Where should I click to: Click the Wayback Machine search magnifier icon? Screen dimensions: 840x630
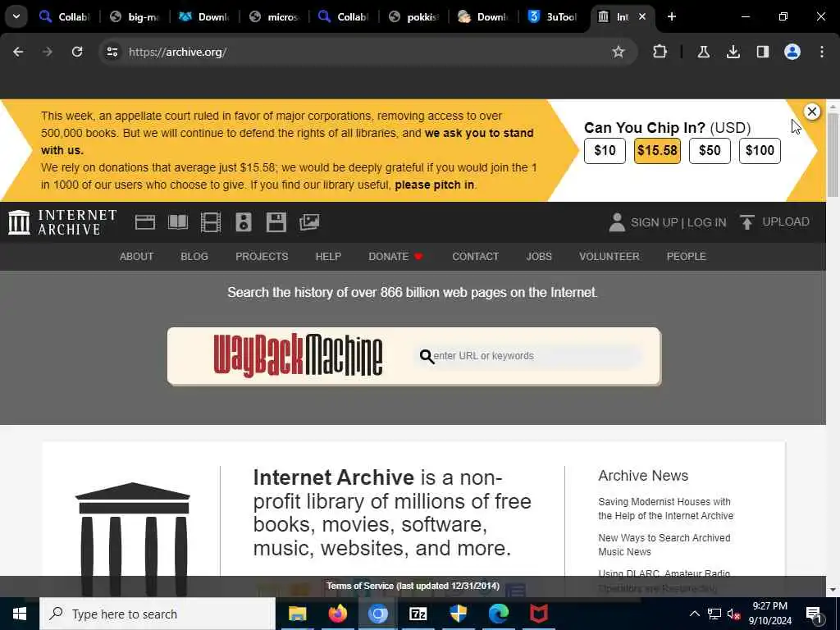click(x=427, y=356)
